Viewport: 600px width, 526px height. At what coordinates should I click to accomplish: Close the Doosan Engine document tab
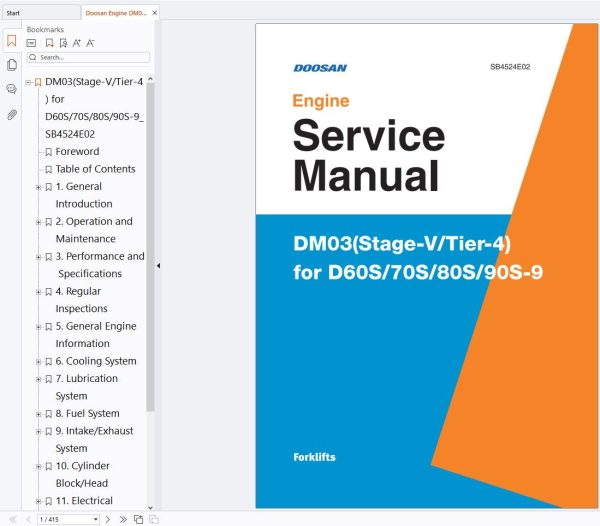155,13
